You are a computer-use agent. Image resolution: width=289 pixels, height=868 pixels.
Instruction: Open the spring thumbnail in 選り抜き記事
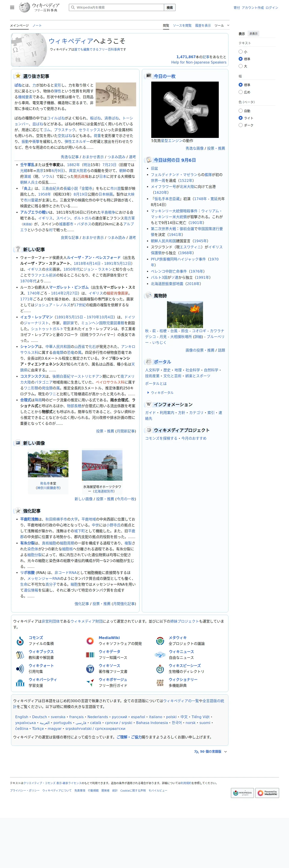116,94
